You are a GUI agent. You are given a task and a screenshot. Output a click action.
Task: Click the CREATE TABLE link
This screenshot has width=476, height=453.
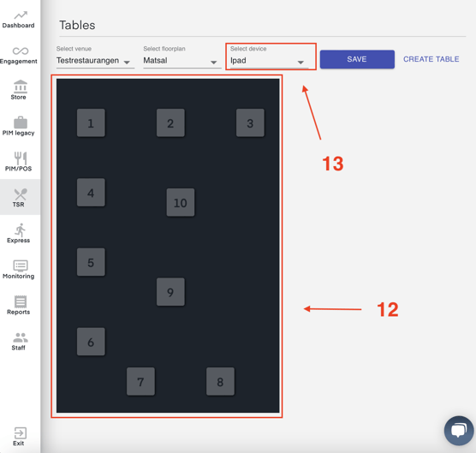tap(431, 59)
